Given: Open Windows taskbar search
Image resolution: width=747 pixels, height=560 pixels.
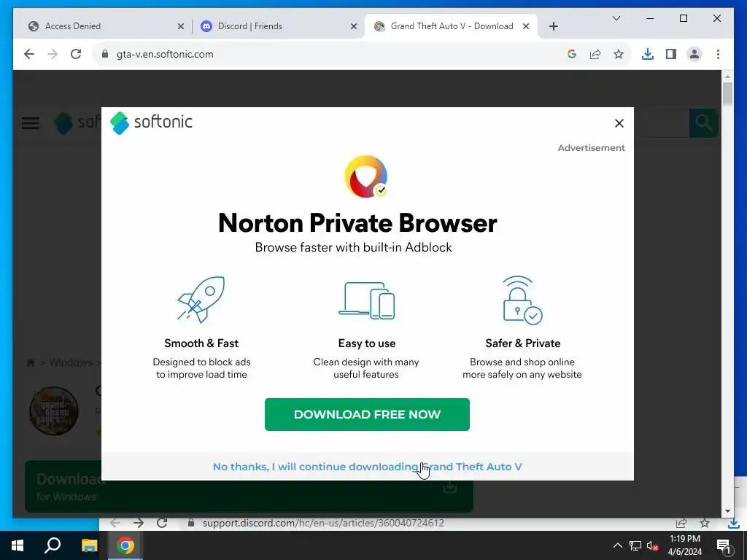Looking at the screenshot, I should pyautogui.click(x=53, y=545).
